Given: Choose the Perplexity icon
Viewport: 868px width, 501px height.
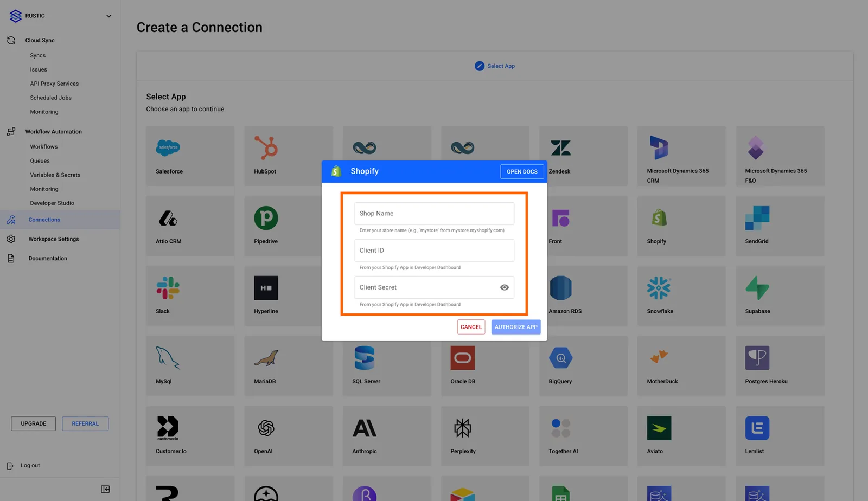Looking at the screenshot, I should (462, 428).
